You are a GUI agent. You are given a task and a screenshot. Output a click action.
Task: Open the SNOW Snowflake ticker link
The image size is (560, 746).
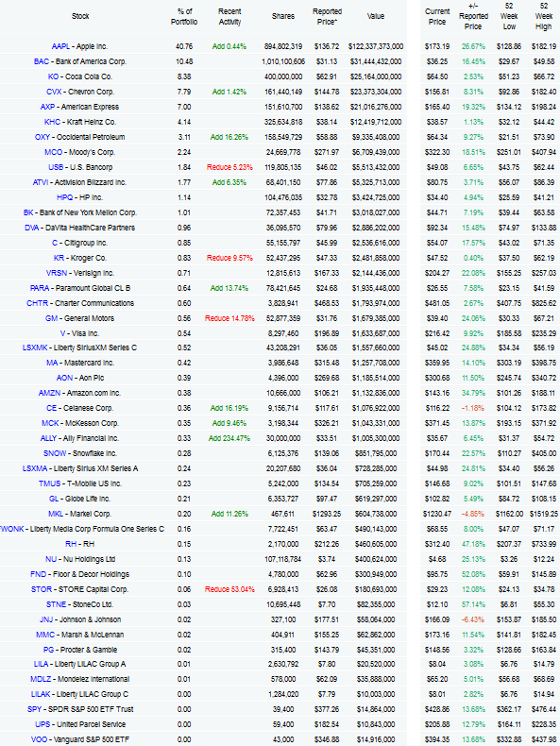click(55, 454)
